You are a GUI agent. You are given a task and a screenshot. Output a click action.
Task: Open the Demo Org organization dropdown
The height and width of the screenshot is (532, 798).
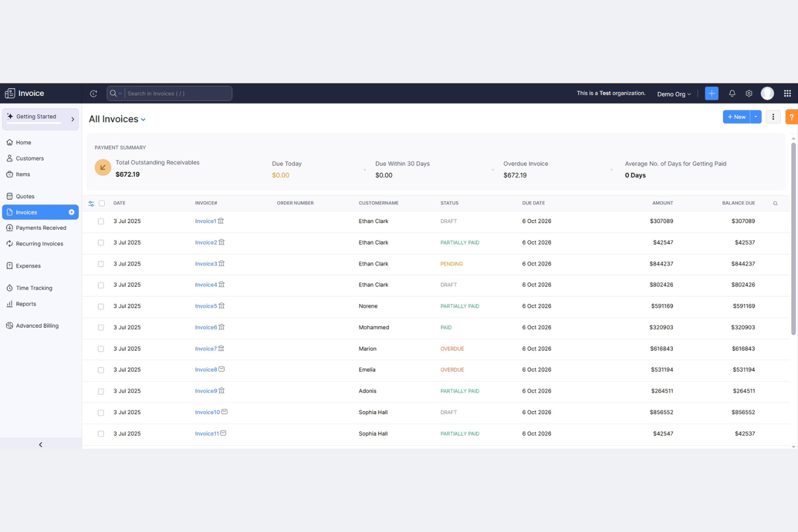click(x=673, y=94)
